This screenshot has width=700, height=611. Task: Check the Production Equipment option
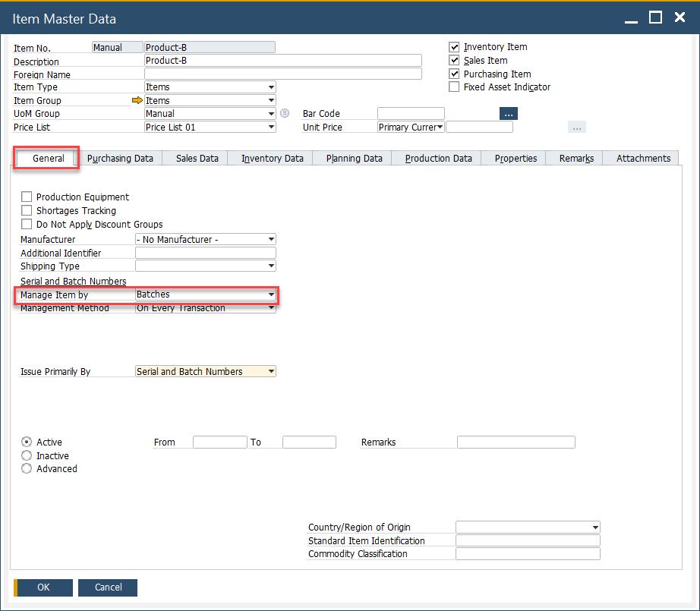pos(27,197)
